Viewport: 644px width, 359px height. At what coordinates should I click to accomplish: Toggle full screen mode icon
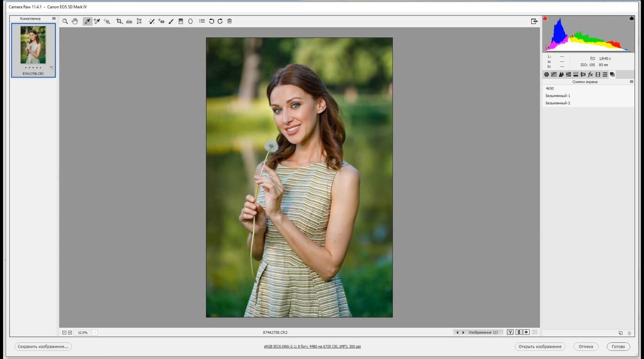tap(534, 21)
